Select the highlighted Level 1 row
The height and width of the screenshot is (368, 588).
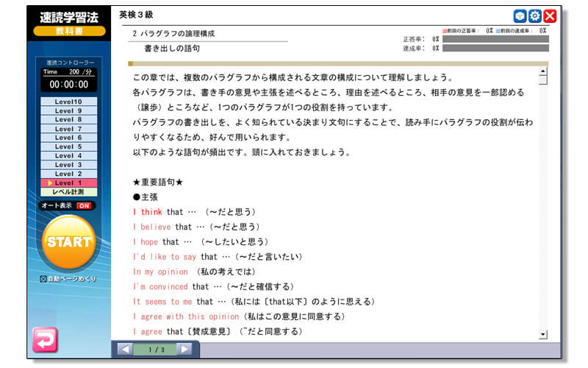[x=68, y=183]
